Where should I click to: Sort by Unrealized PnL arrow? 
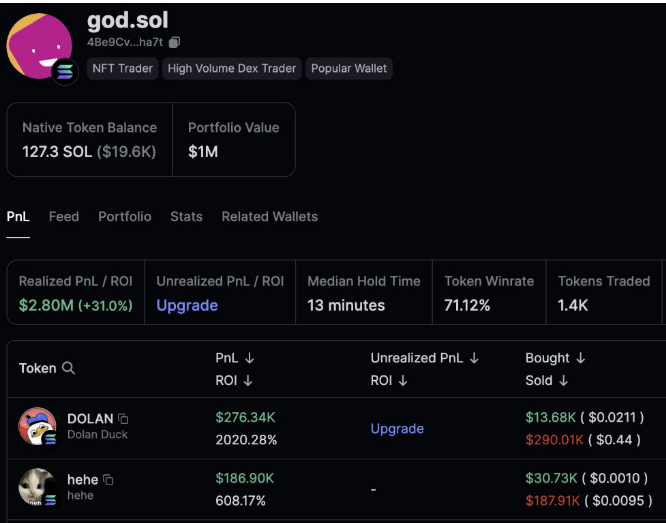coord(474,358)
